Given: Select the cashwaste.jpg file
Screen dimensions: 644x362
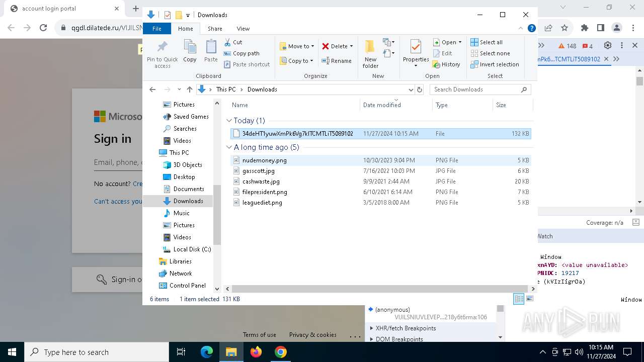Looking at the screenshot, I should pyautogui.click(x=380, y=182).
